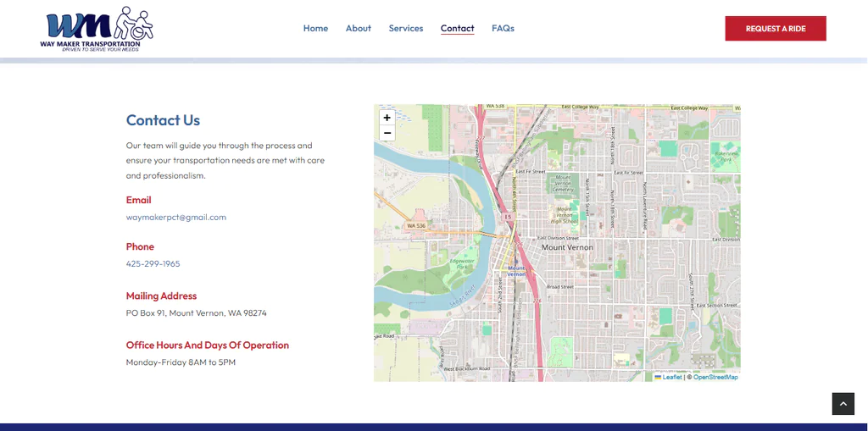Image resolution: width=868 pixels, height=431 pixels.
Task: Click Mount Vernon High School on map
Action: 564,214
